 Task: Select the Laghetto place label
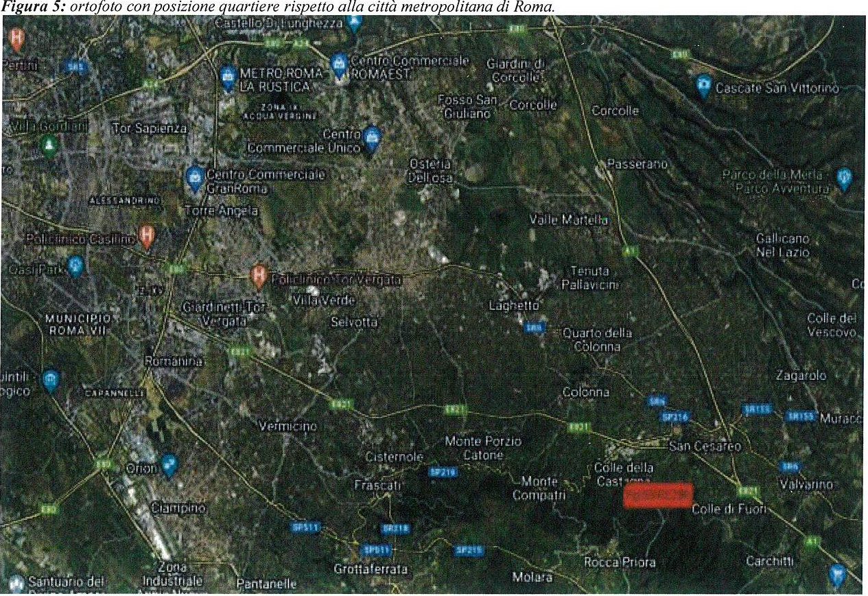click(x=514, y=305)
